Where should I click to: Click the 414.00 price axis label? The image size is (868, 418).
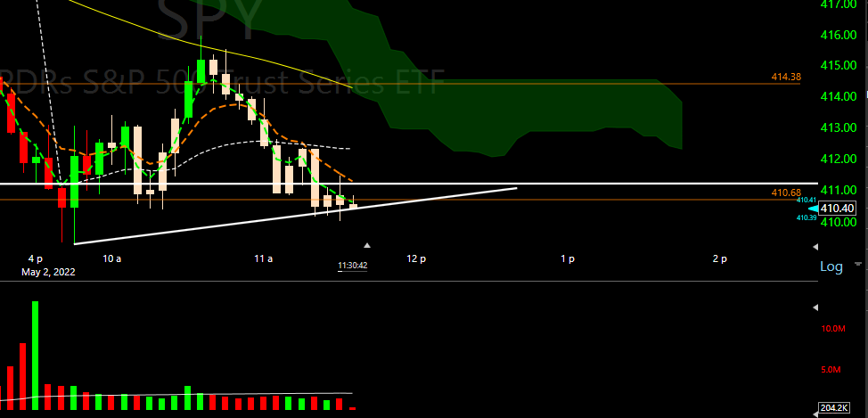point(839,97)
